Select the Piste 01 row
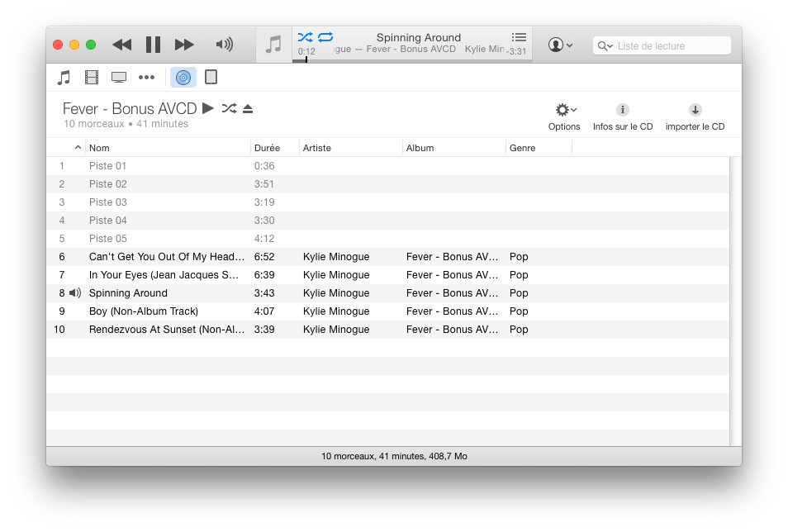Viewport: 788px width, 532px height. (387, 166)
